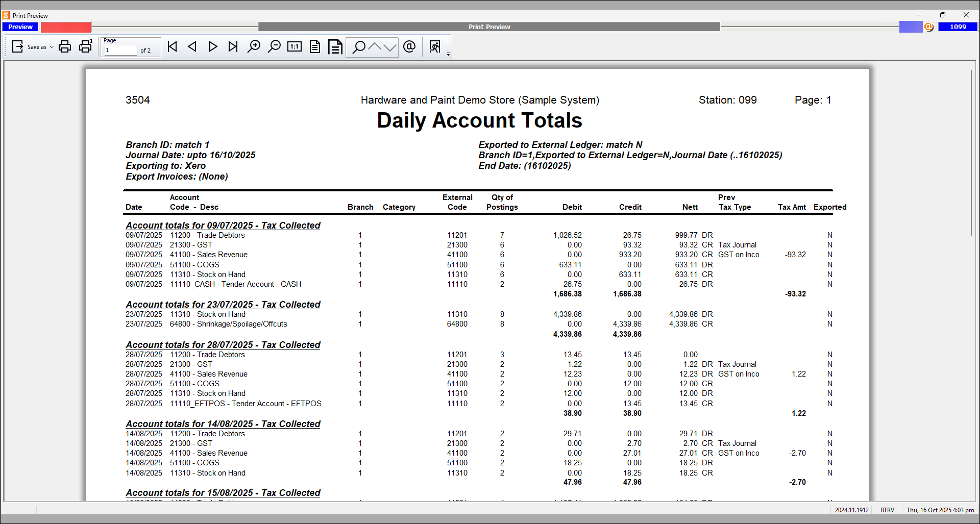
Task: Select the Preview tab
Action: pos(20,27)
